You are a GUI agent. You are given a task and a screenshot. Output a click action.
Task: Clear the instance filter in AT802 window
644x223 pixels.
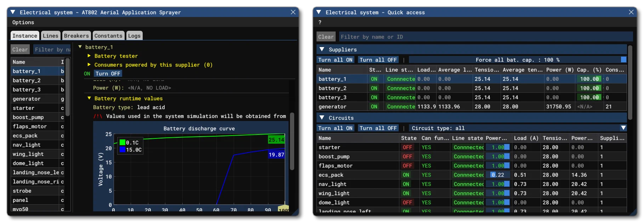coord(20,50)
